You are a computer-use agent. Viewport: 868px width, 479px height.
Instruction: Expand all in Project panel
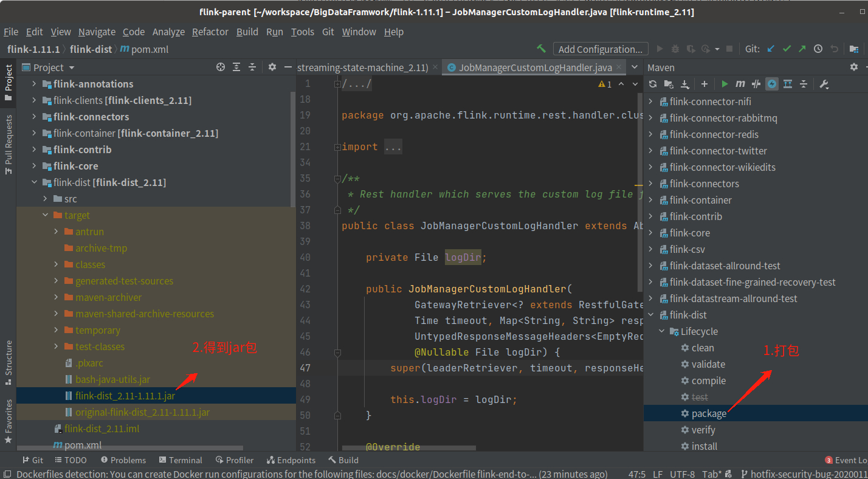point(236,67)
